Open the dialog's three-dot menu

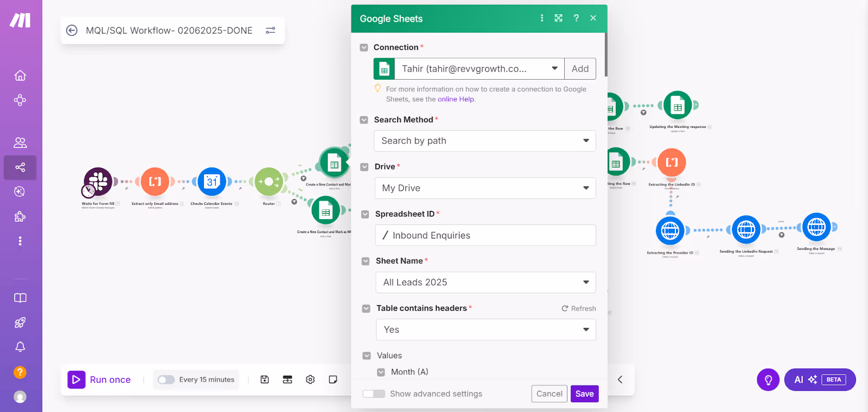point(541,18)
